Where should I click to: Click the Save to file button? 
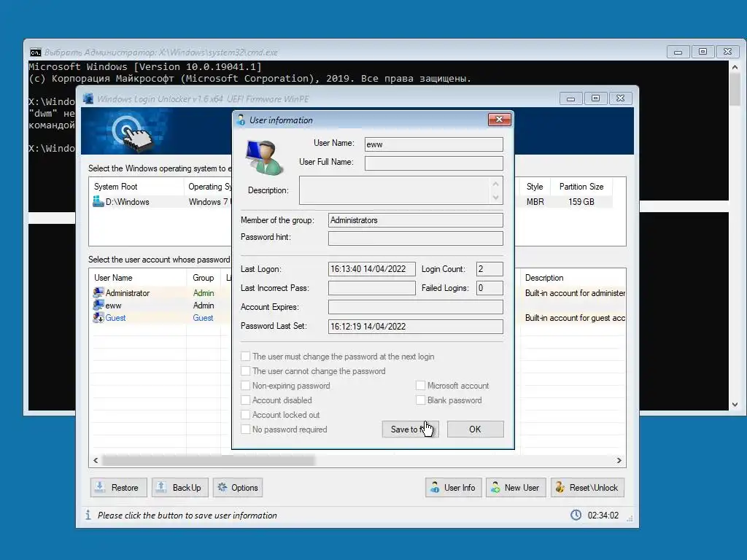410,429
